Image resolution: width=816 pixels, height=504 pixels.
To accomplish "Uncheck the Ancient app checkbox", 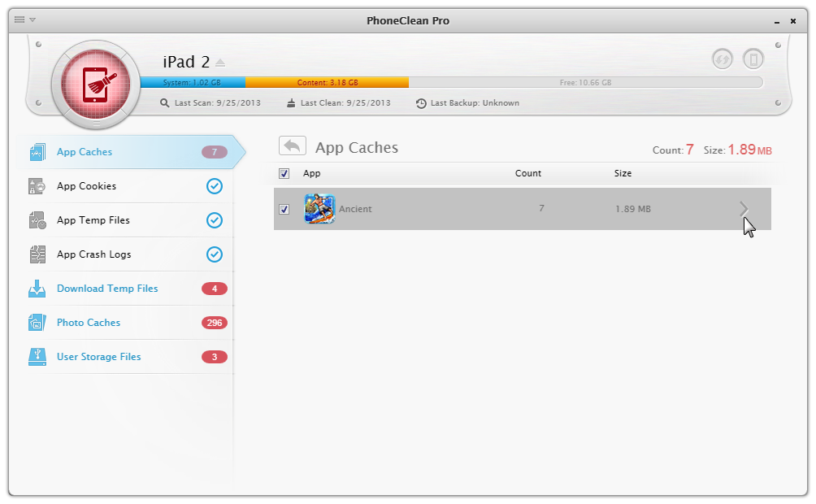I will [x=284, y=209].
